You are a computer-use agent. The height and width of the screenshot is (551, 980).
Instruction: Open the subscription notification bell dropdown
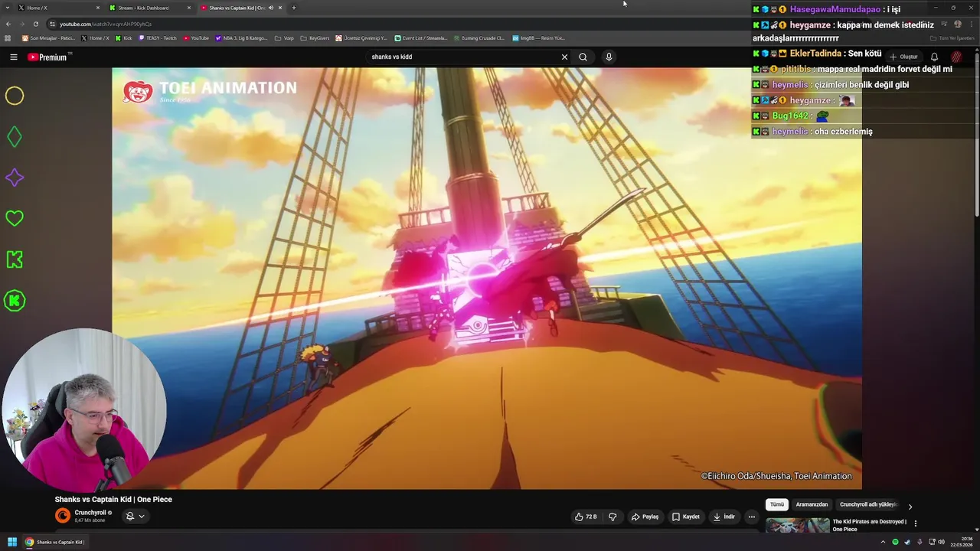pyautogui.click(x=135, y=517)
